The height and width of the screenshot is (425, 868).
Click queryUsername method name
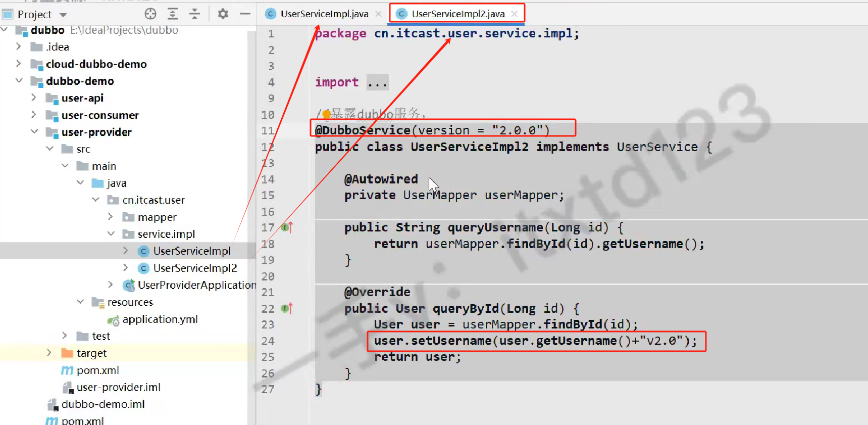[x=495, y=227]
